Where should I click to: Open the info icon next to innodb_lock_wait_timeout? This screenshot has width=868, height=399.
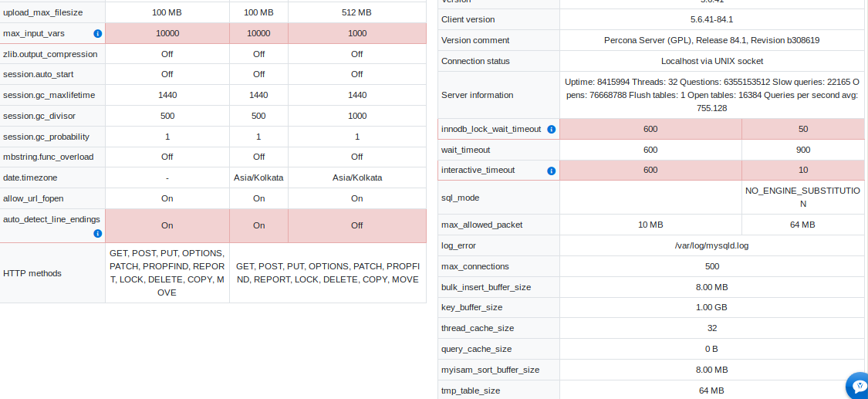tap(552, 130)
